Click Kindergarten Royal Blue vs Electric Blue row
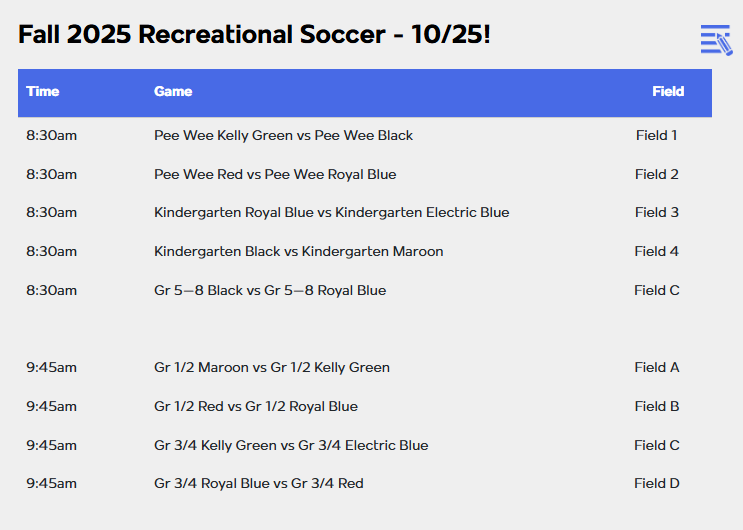This screenshot has width=743, height=530. coord(331,213)
